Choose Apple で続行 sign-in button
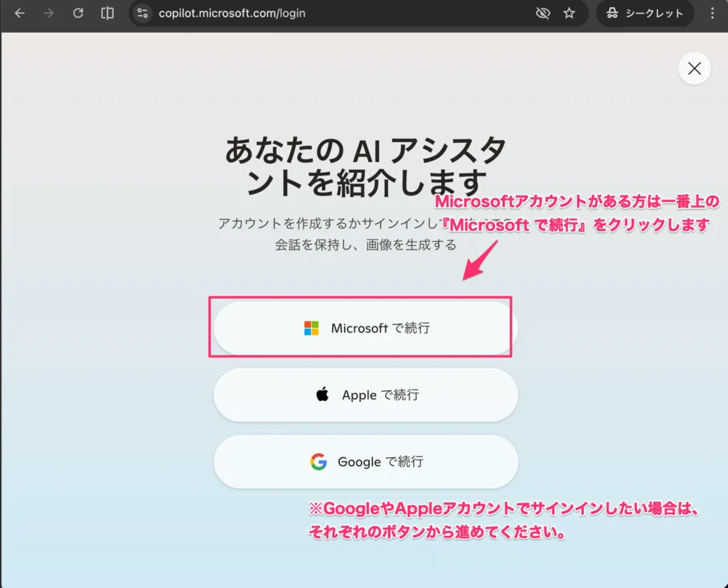Image resolution: width=728 pixels, height=588 pixels. [366, 395]
